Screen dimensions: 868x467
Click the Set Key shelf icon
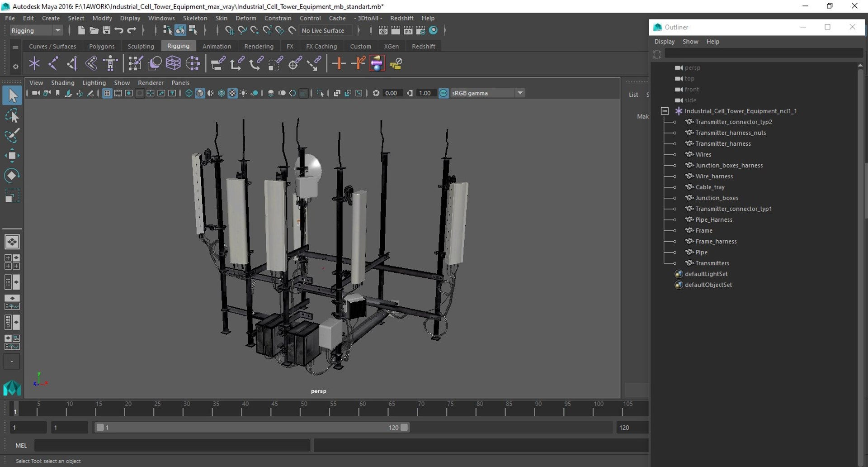click(339, 63)
